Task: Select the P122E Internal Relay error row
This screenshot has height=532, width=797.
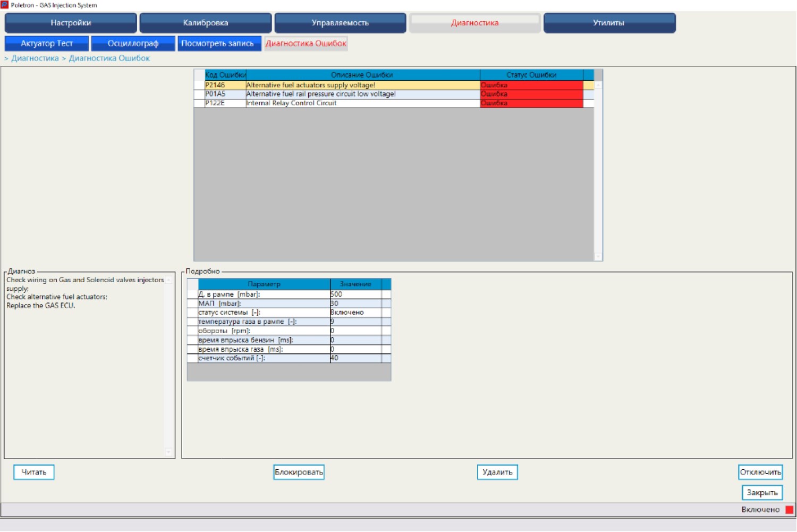Action: [394, 103]
